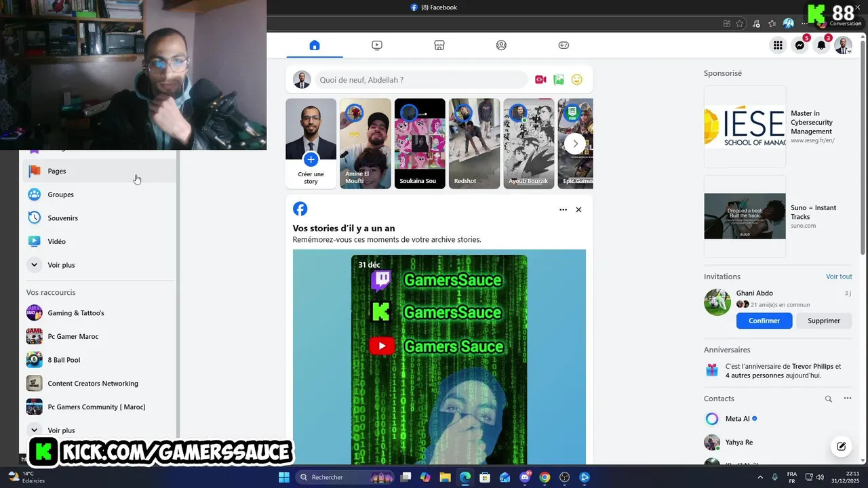Open the Suno = Instant Tracks ad
The height and width of the screenshot is (488, 868).
[x=778, y=216]
